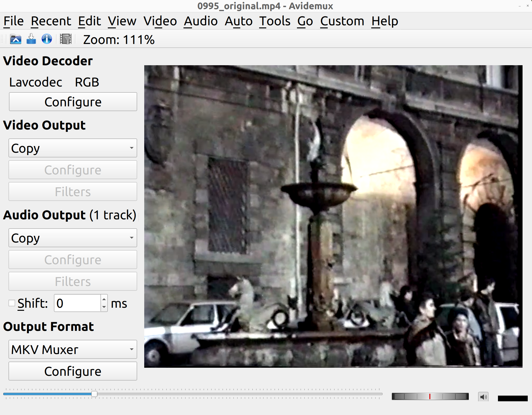The height and width of the screenshot is (415, 532).
Task: Open the Go menu
Action: click(x=305, y=21)
